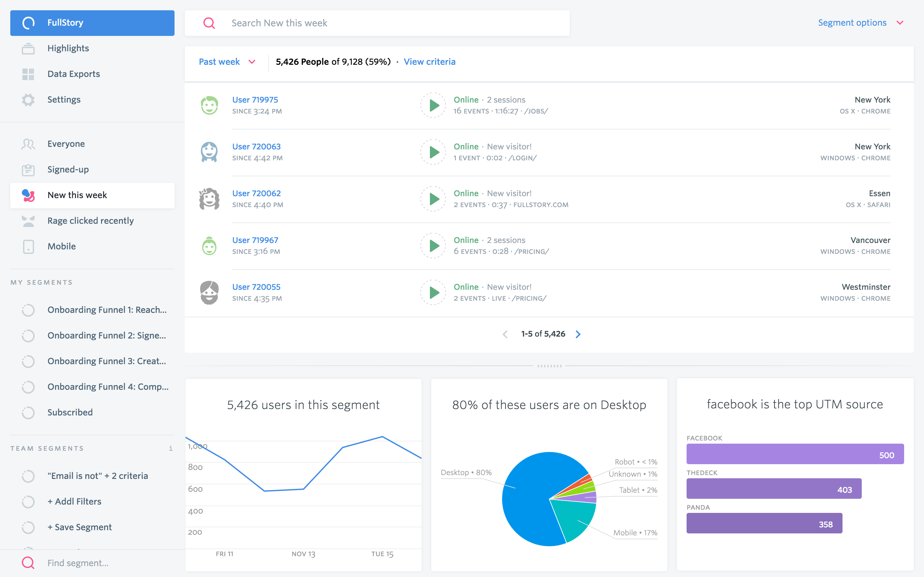Click the Team Segments info icon
The height and width of the screenshot is (577, 924).
[170, 448]
